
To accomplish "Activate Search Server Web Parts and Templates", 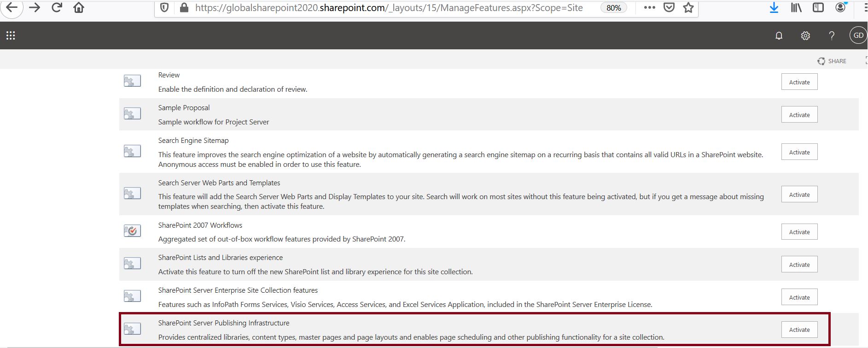I will [x=799, y=195].
